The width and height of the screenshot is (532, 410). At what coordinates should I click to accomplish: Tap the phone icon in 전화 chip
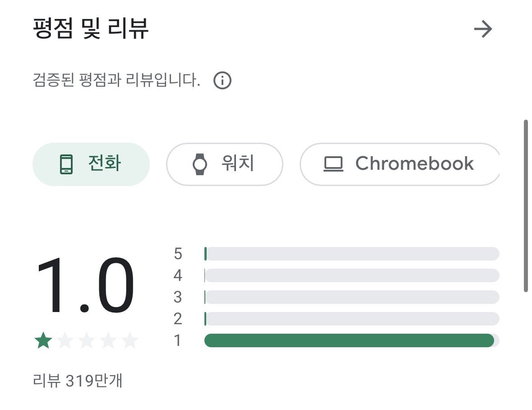(x=66, y=164)
